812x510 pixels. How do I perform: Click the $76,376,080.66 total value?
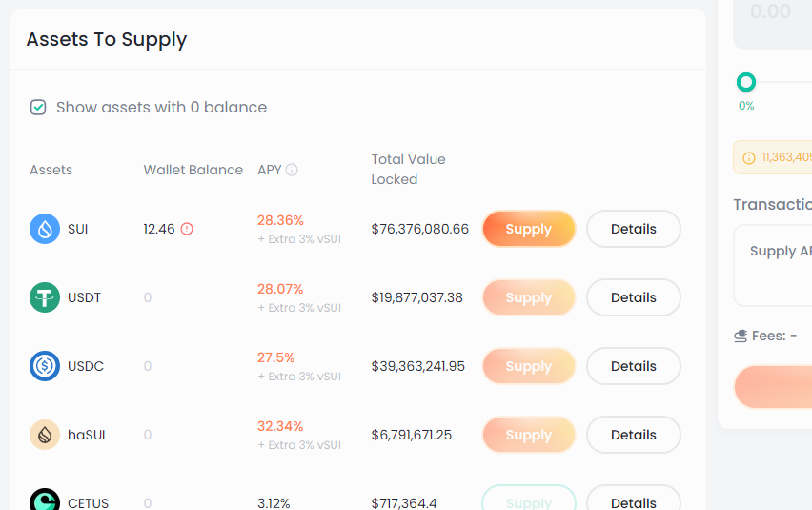tap(420, 229)
